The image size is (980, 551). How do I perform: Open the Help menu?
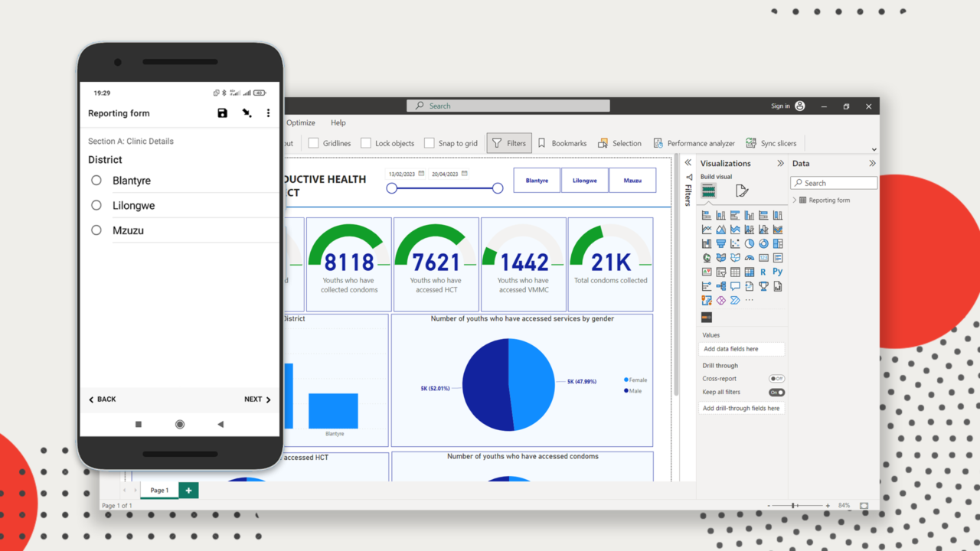click(338, 122)
